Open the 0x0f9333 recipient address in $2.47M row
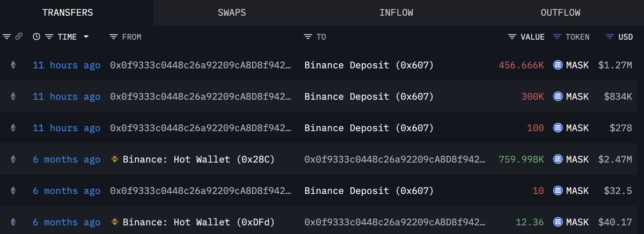The image size is (644, 234). [396, 159]
